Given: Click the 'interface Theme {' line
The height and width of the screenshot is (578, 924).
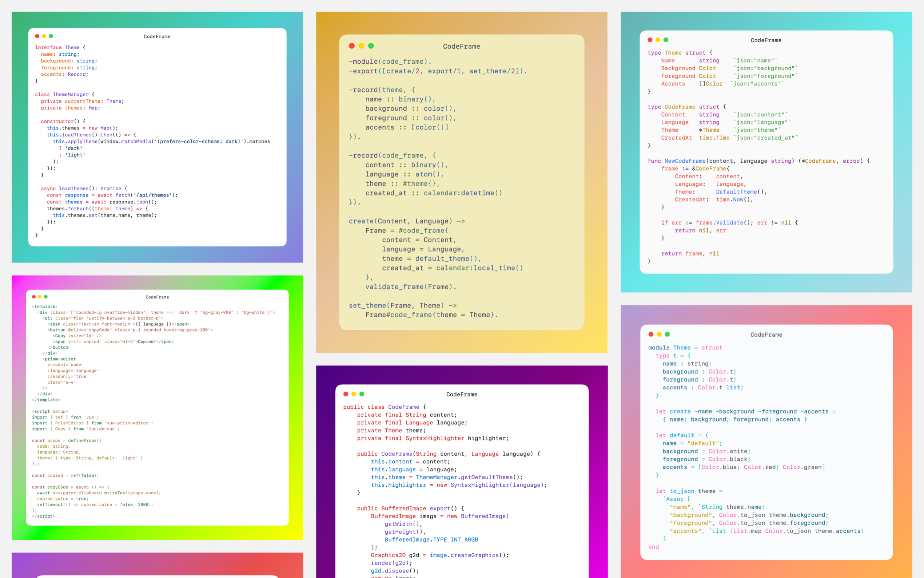Looking at the screenshot, I should [60, 47].
